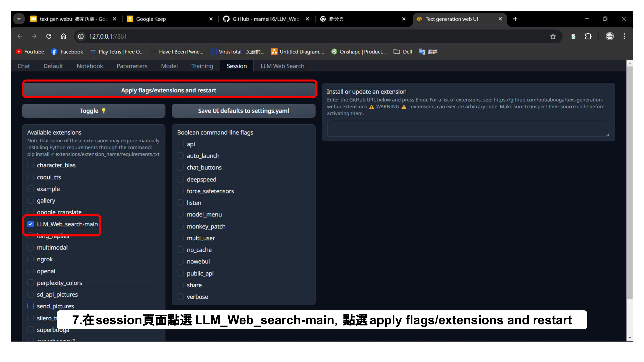The width and height of the screenshot is (644, 362).
Task: Enable the example extension checkbox
Action: tap(30, 189)
